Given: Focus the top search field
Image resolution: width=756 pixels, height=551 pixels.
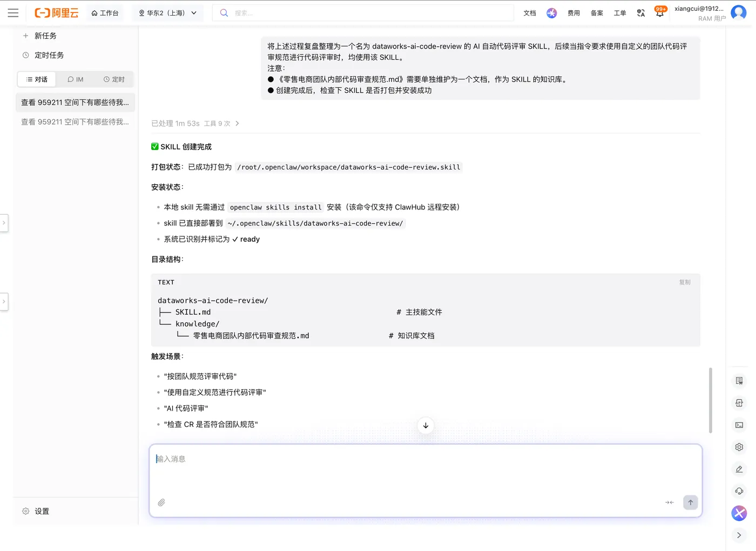Looking at the screenshot, I should 363,13.
